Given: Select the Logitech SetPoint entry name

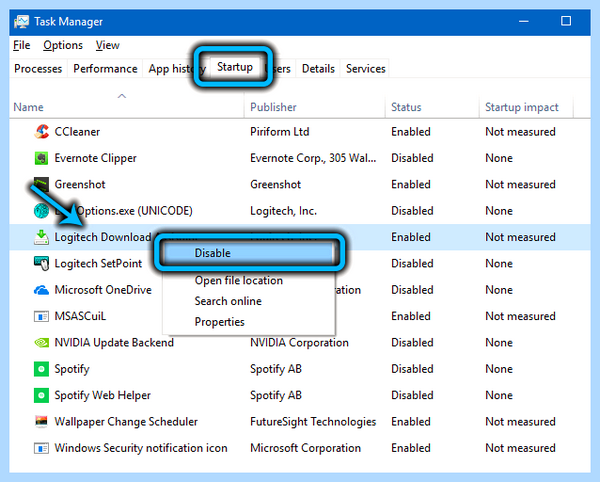Looking at the screenshot, I should (98, 264).
